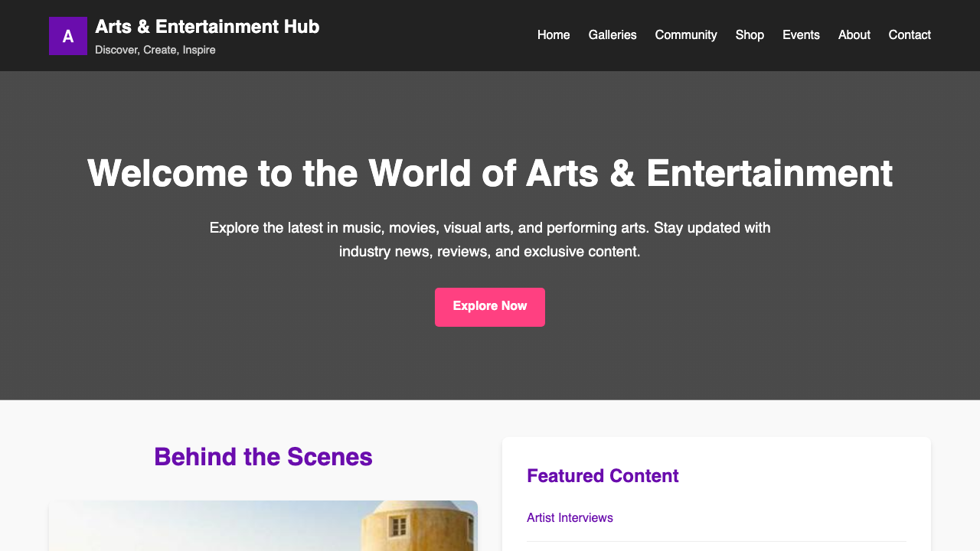Viewport: 980px width, 551px height.
Task: Open the Artist Interviews featured link
Action: [570, 517]
